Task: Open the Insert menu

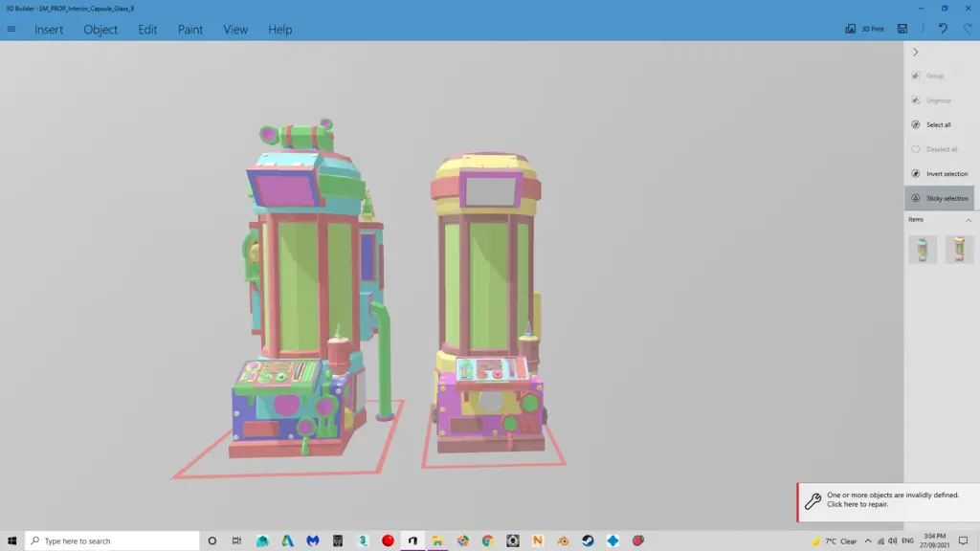Action: (48, 30)
